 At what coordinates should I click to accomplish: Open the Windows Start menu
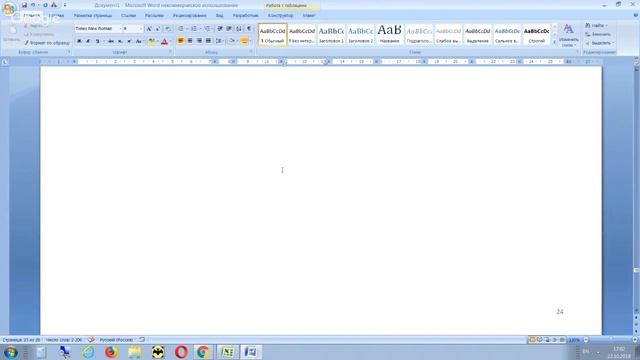click(x=10, y=352)
